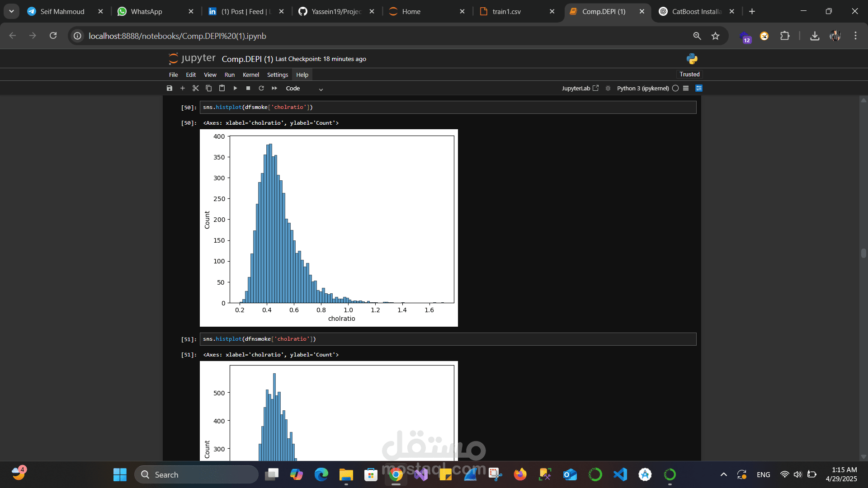Viewport: 868px width, 488px height.
Task: Toggle the blue notebook tools panel
Action: pos(699,88)
